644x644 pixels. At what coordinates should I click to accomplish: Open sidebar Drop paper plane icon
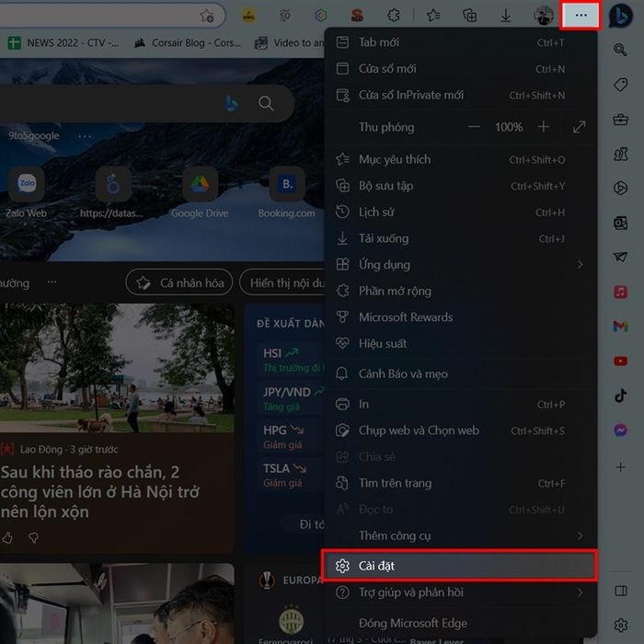[620, 257]
